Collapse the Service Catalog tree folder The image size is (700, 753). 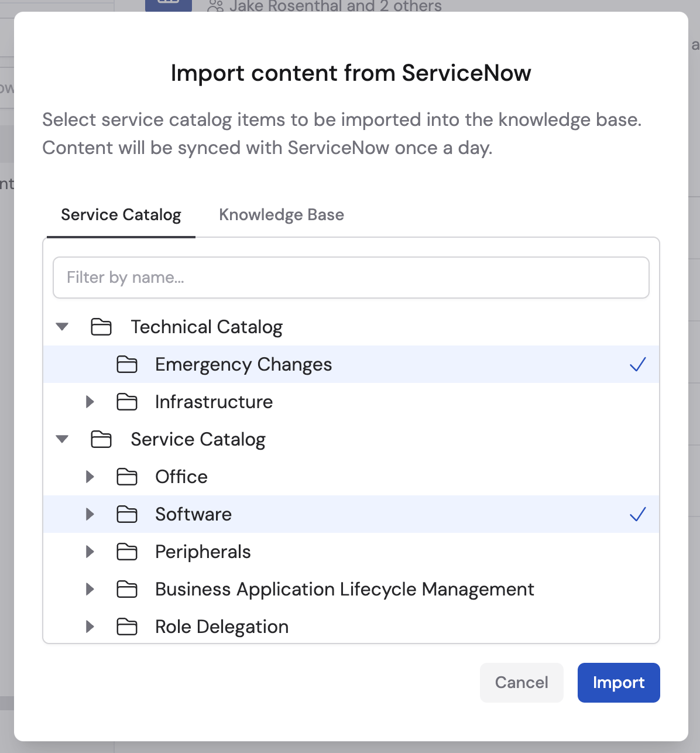(x=62, y=439)
